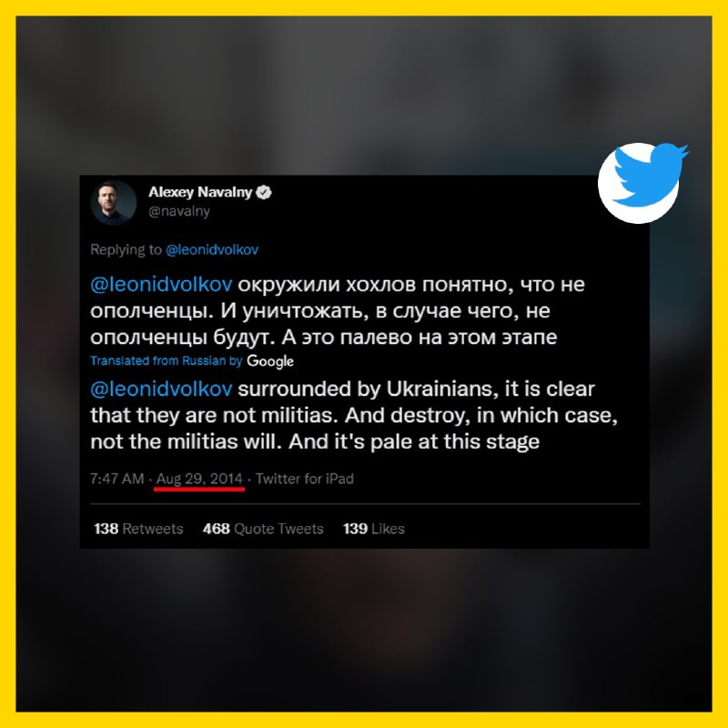Click the red underline under date

tap(199, 489)
